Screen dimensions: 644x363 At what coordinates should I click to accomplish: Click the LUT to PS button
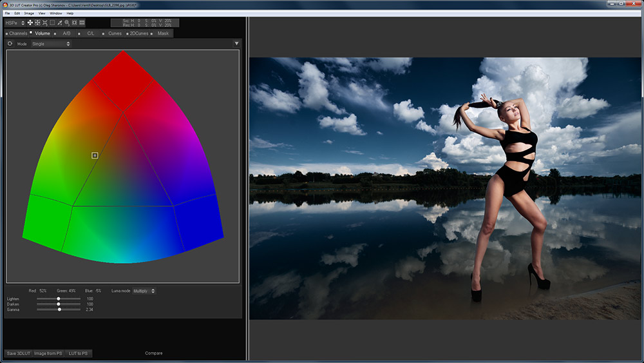pyautogui.click(x=78, y=353)
